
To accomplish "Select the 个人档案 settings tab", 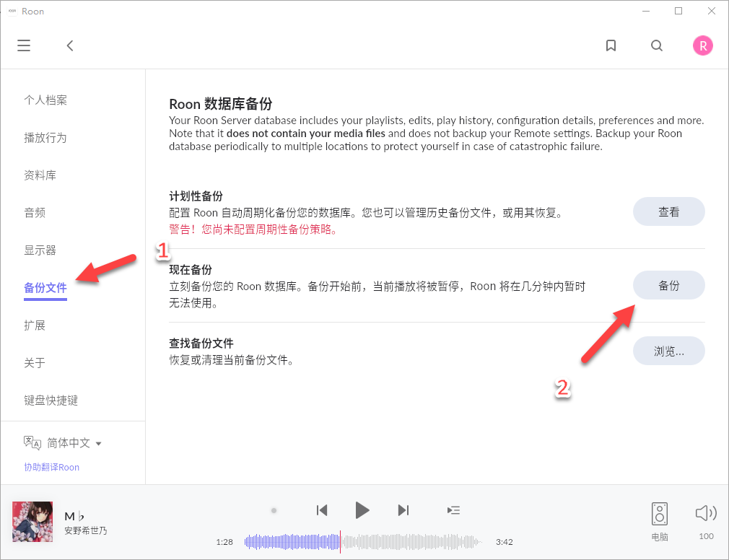I will click(x=45, y=100).
